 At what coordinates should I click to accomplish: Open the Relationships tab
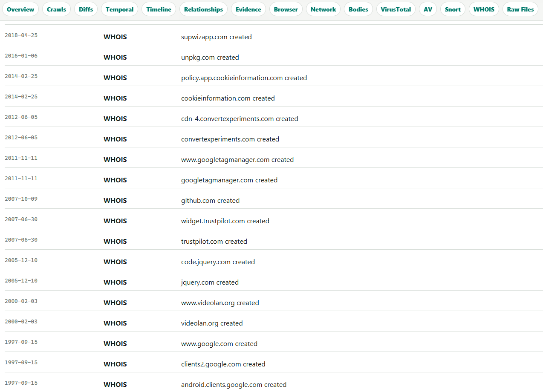203,9
